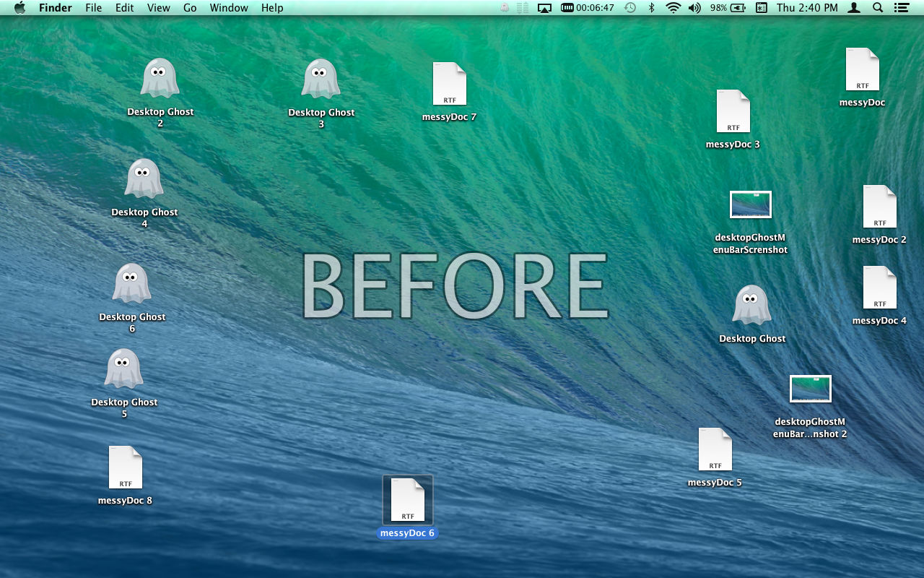924x578 pixels.
Task: Open Notification Center icon in the menu bar
Action: point(901,8)
